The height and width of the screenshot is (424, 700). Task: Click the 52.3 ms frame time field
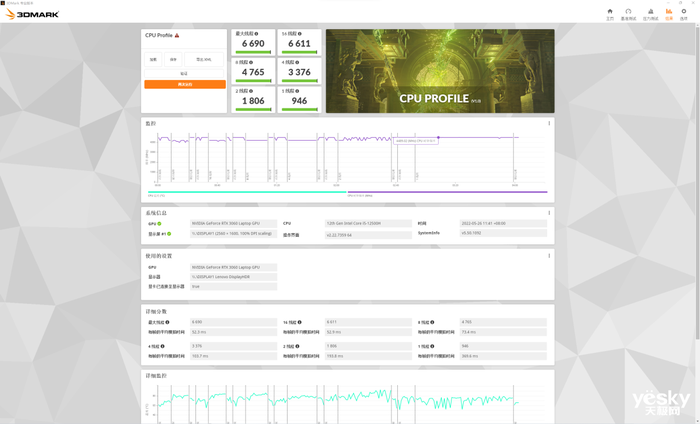[x=233, y=332]
